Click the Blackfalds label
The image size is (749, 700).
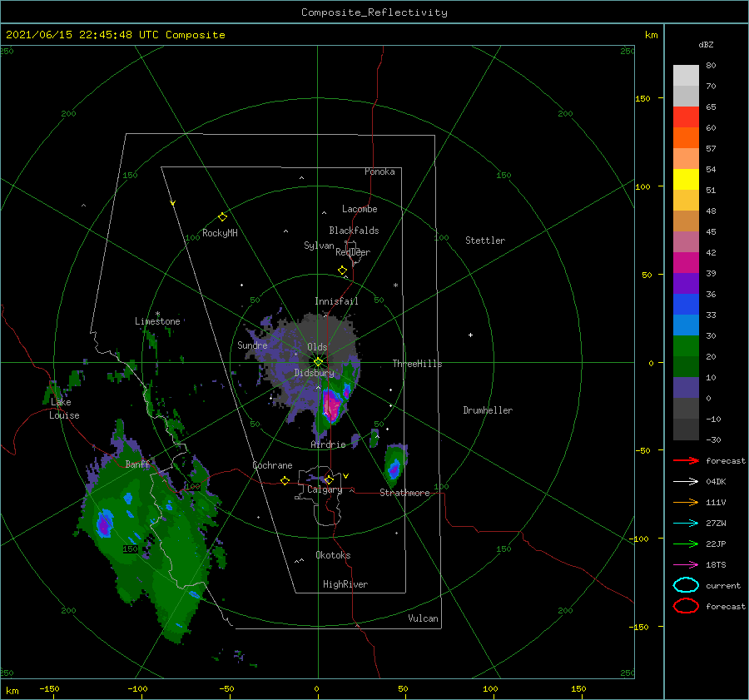point(354,231)
